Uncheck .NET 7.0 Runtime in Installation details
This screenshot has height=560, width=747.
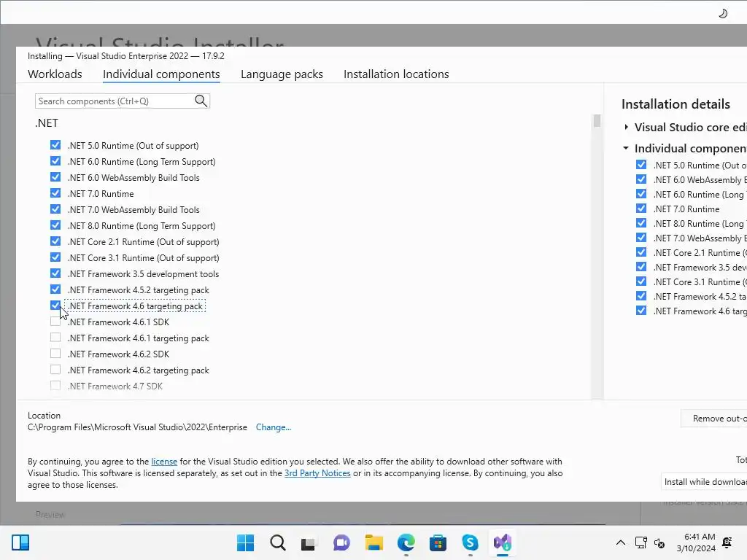tap(641, 209)
